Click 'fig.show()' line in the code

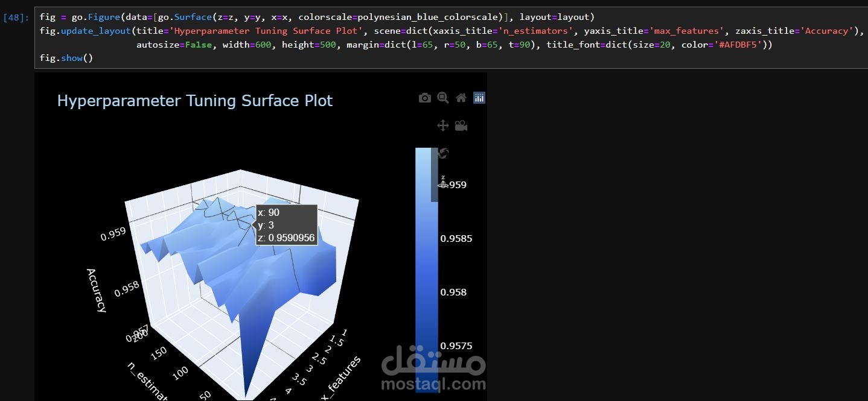[x=66, y=58]
